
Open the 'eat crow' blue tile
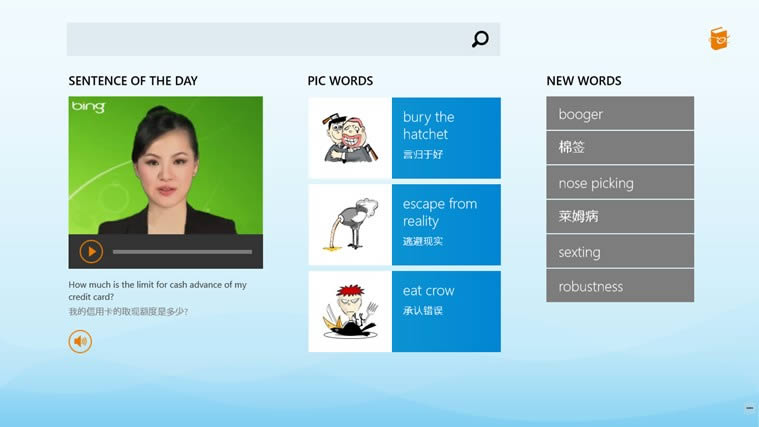(x=446, y=311)
